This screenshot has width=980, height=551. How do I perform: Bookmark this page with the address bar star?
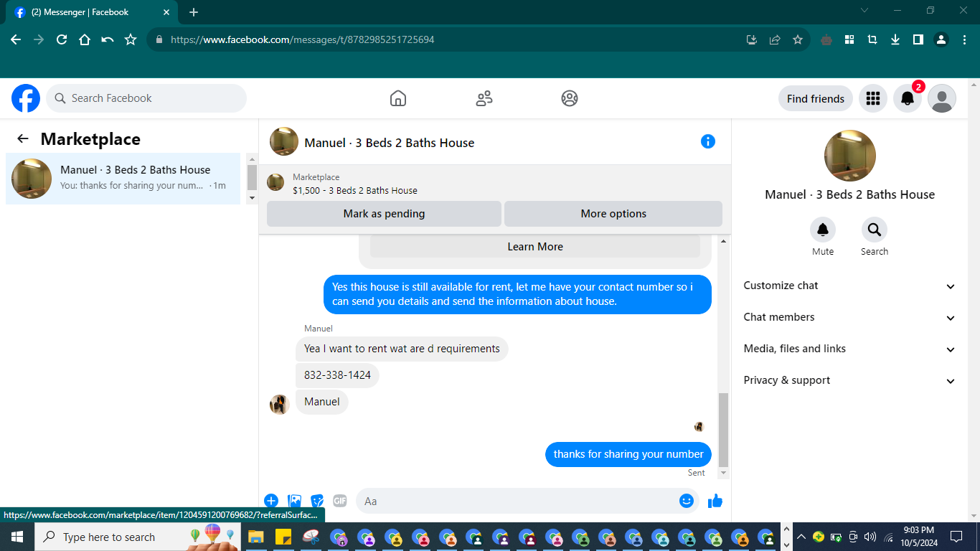[x=798, y=39]
